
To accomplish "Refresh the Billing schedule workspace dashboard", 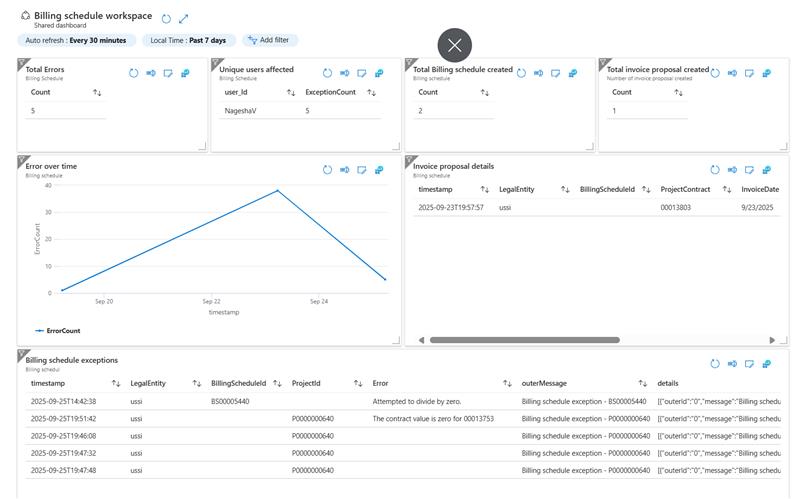I will [166, 18].
